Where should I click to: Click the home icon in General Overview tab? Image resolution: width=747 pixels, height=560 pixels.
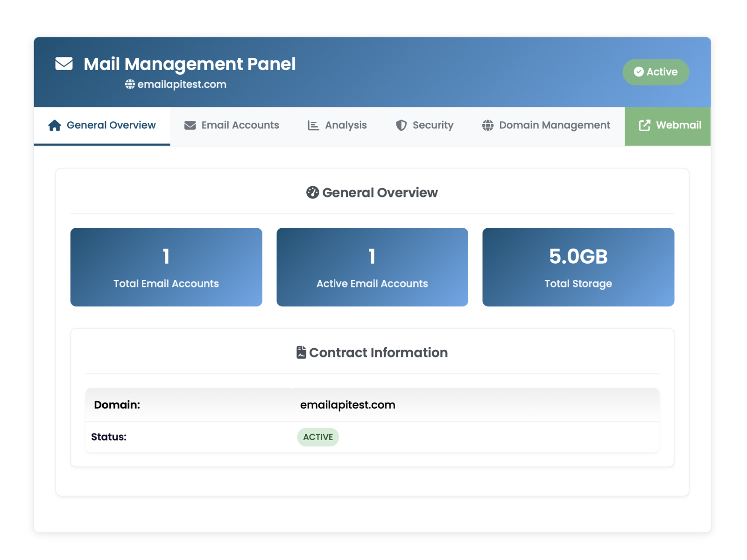[55, 126]
